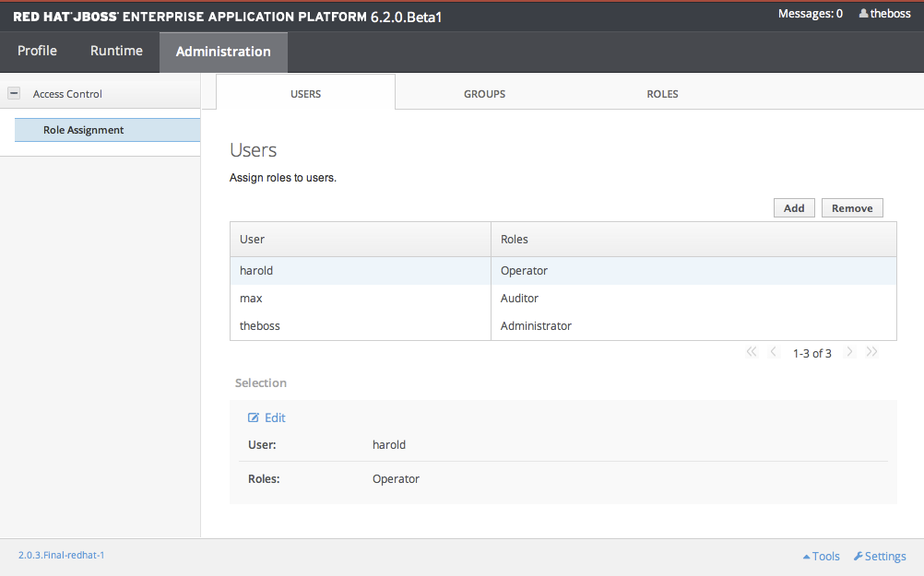The height and width of the screenshot is (576, 924).
Task: Go to first page of users table
Action: click(x=751, y=352)
